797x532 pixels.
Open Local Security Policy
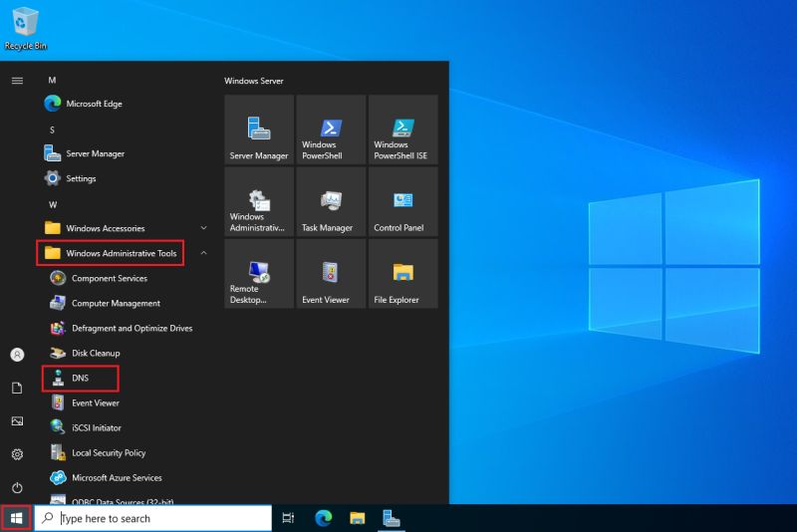98,452
